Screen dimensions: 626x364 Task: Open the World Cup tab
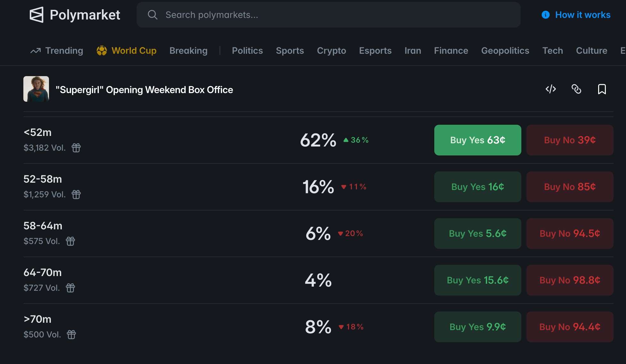pos(126,51)
